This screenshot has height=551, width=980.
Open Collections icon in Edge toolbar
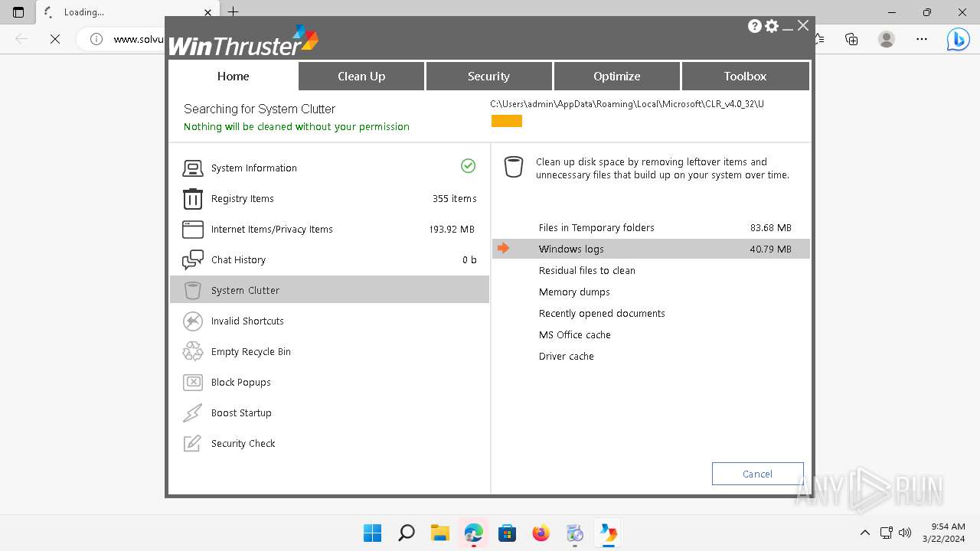851,39
